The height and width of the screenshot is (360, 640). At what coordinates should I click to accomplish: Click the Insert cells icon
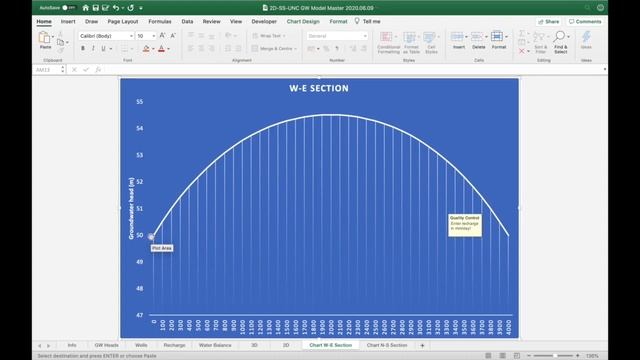(x=457, y=37)
